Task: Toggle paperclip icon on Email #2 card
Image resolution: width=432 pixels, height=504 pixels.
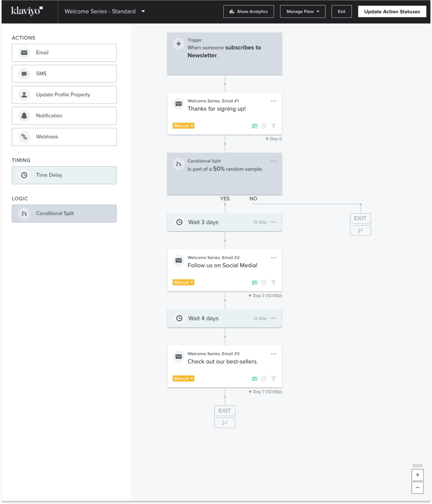Action: click(264, 283)
